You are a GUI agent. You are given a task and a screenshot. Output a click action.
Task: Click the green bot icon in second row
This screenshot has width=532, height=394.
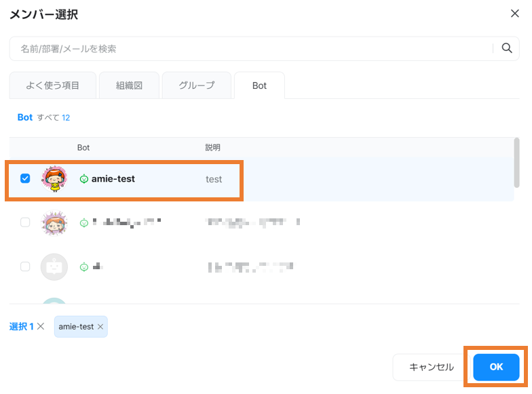[84, 222]
